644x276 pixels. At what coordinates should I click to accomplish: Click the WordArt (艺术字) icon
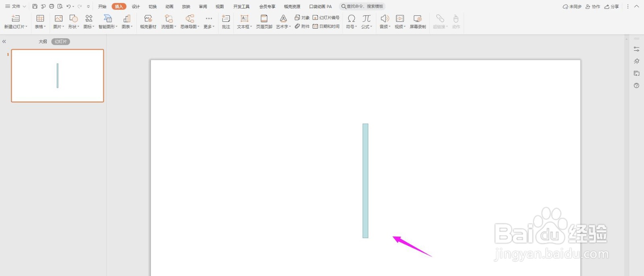283,19
